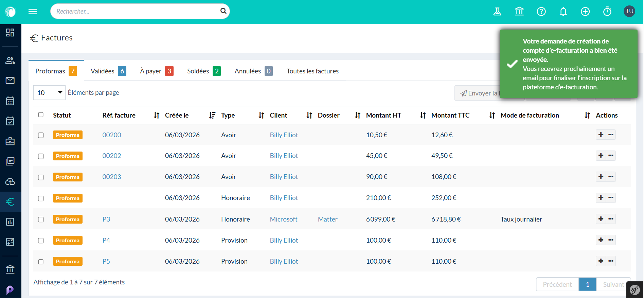
Task: Open invoice reference 00203
Action: [x=111, y=177]
